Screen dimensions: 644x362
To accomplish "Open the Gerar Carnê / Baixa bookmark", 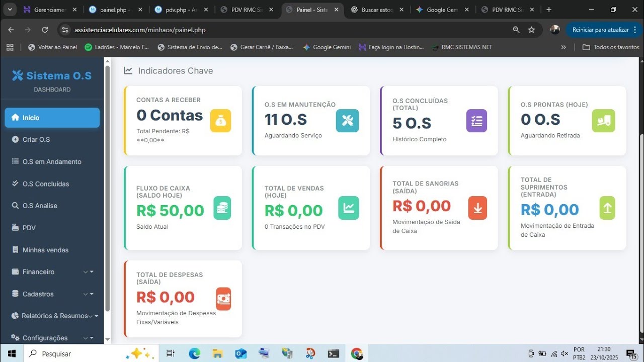I will [x=262, y=47].
